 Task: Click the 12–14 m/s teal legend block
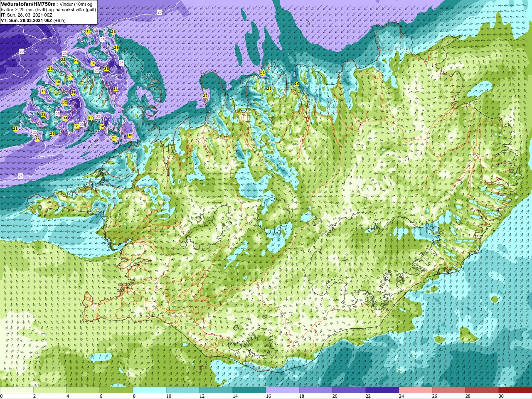tap(216, 391)
